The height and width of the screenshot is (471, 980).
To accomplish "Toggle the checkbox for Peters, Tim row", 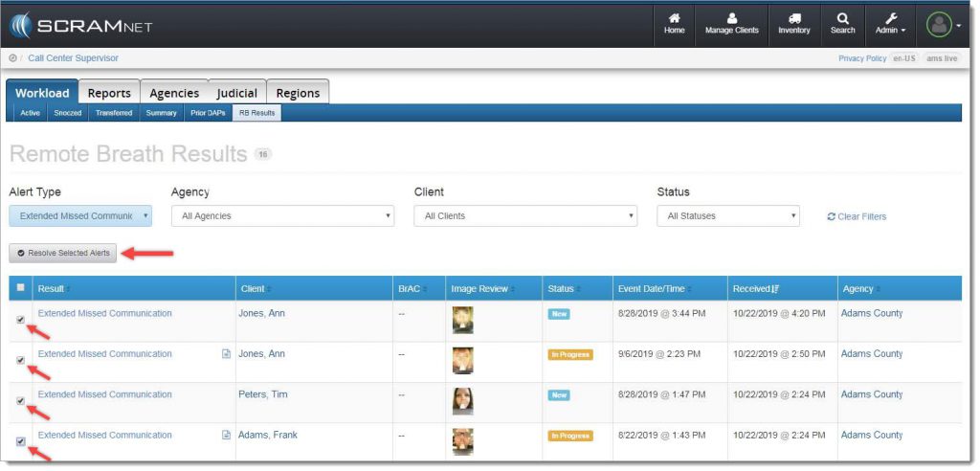I will click(21, 401).
